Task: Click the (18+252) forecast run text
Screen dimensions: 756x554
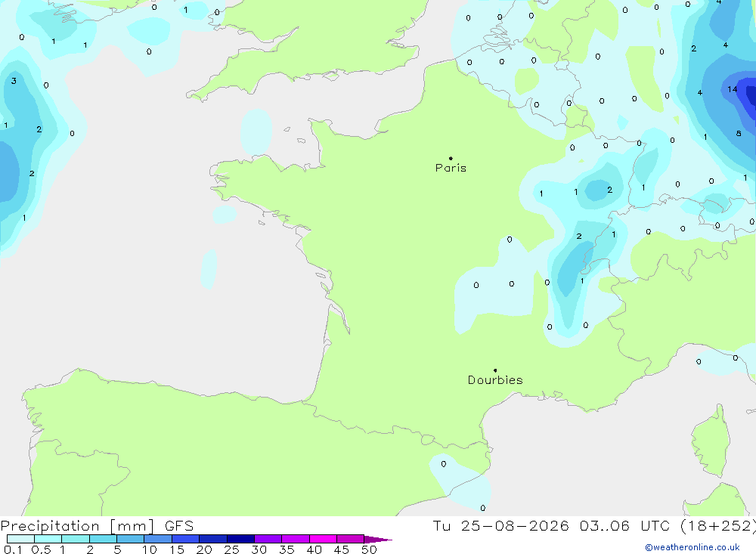Action: click(x=717, y=526)
